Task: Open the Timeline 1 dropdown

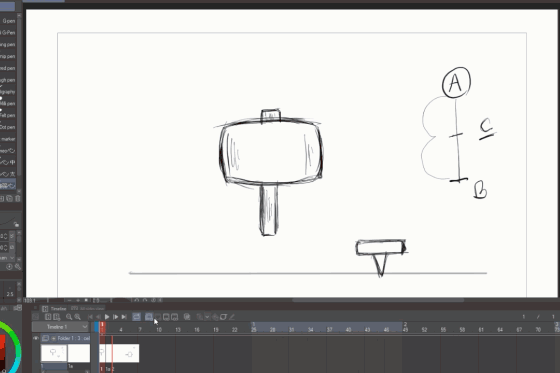Action: click(x=60, y=327)
